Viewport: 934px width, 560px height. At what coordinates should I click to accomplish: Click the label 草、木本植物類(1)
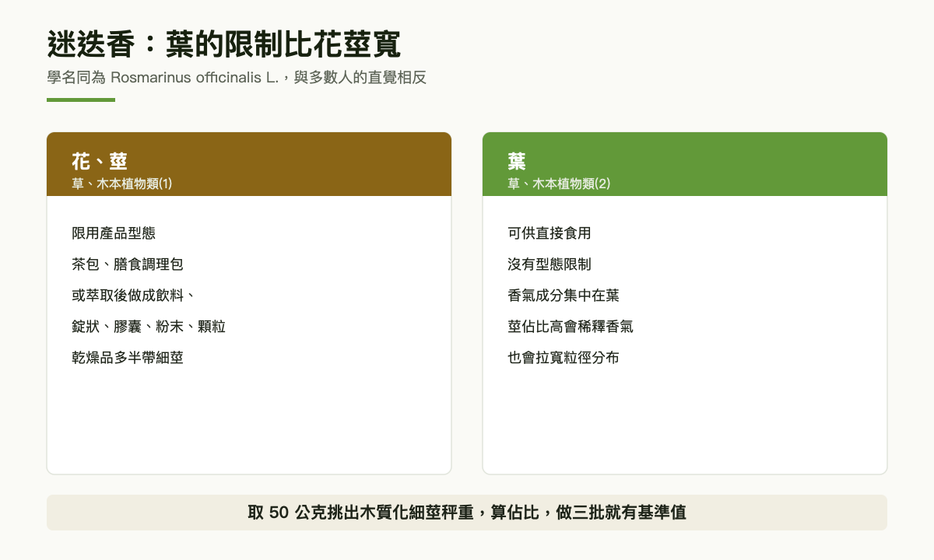tap(122, 184)
